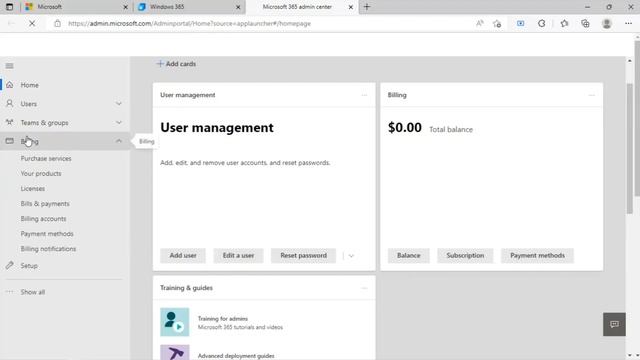The image size is (640, 360).
Task: Open User management card options ellipsis
Action: tap(364, 95)
